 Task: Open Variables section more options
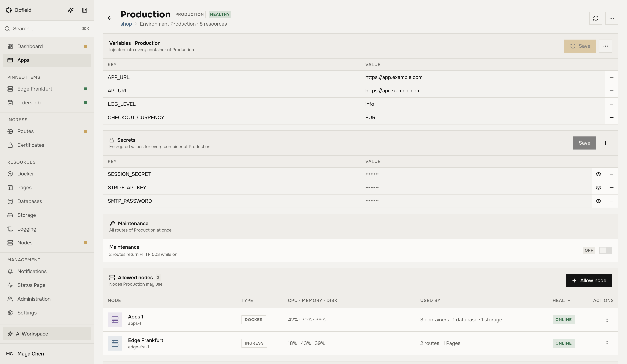(605, 46)
